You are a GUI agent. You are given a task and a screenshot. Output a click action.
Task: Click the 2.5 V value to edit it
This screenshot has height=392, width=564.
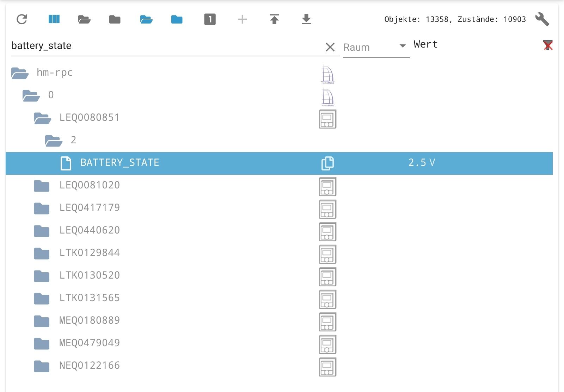[422, 163]
